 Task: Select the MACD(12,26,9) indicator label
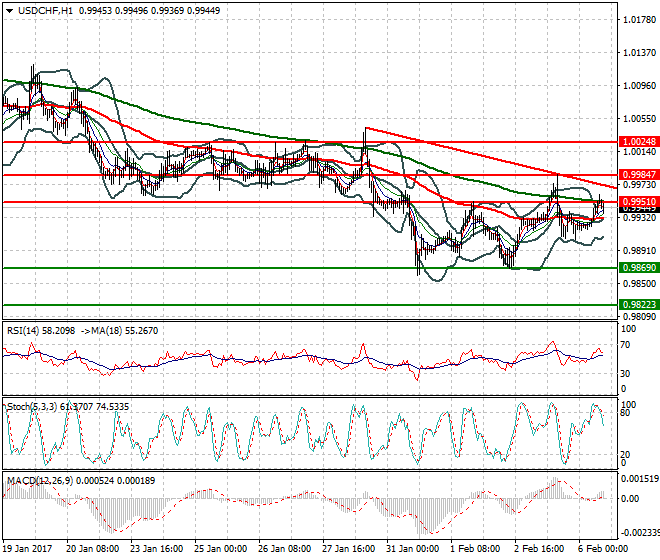(81, 480)
